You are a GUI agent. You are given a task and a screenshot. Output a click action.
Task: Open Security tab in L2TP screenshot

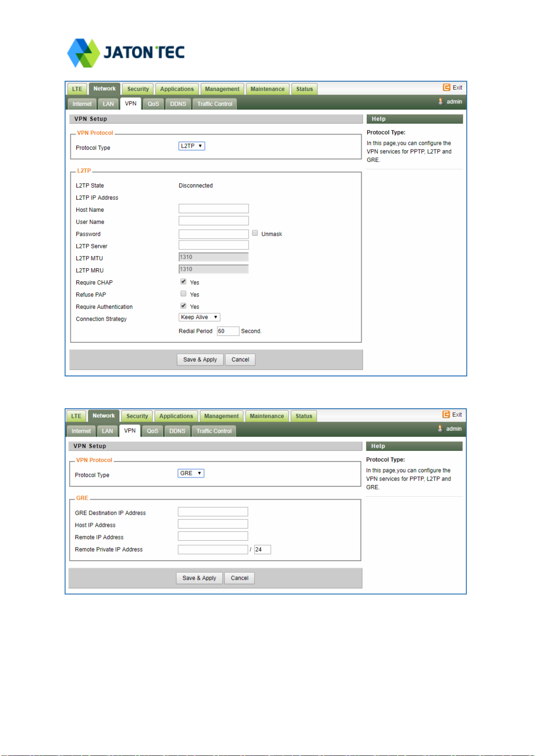point(138,89)
